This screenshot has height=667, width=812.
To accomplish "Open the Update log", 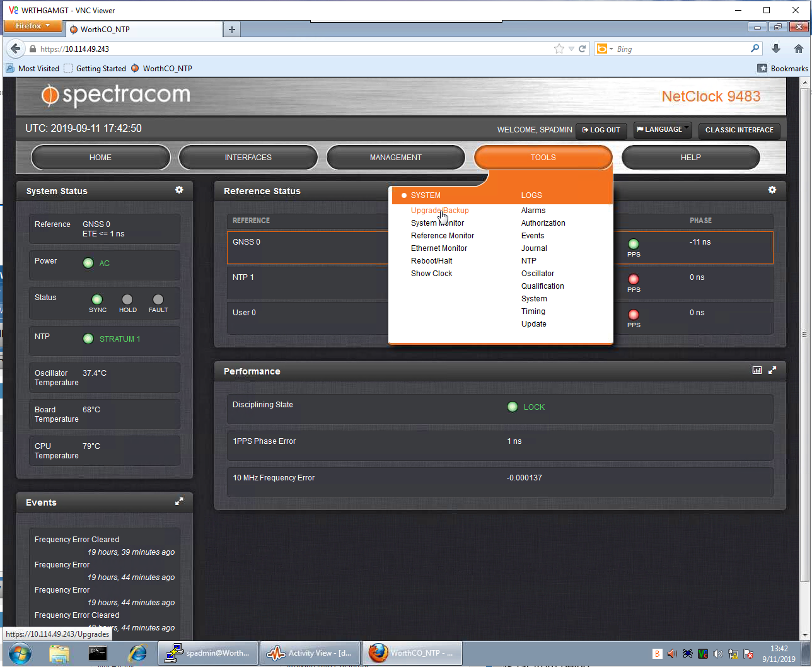I will [534, 324].
